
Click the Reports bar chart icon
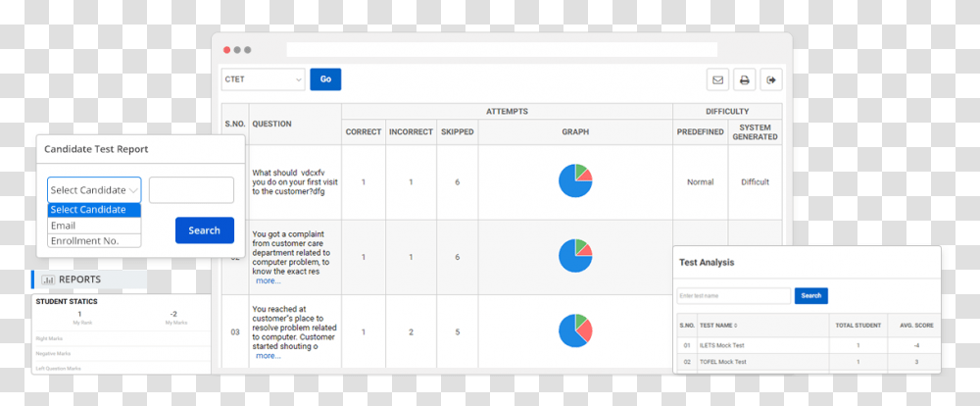click(x=48, y=279)
